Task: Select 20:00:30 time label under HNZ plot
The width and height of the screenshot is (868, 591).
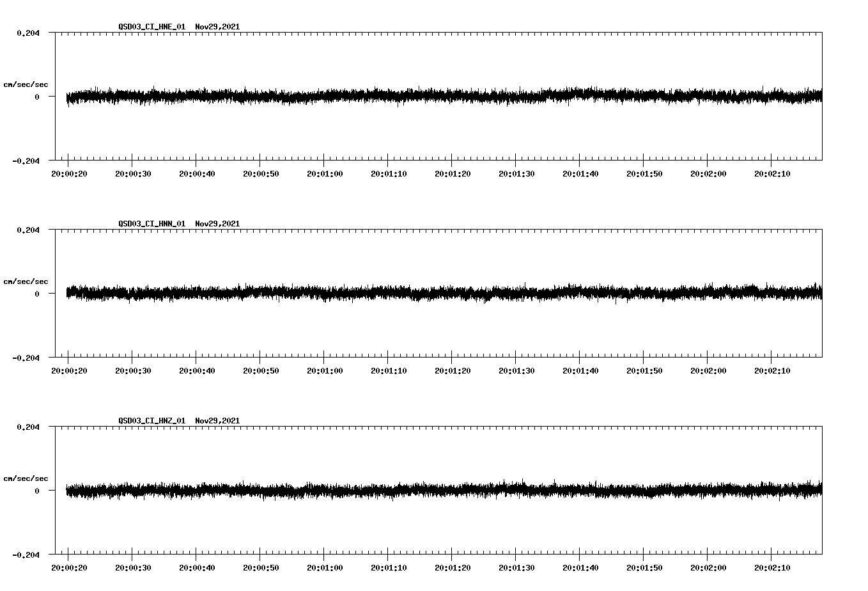Action: click(x=133, y=568)
